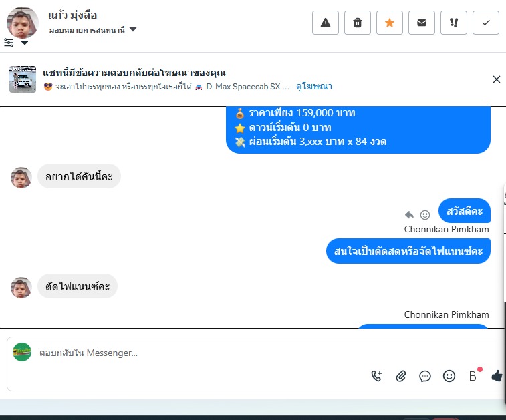Reply to the สวัสดีคะ message arrow
The width and height of the screenshot is (506, 420).
409,214
